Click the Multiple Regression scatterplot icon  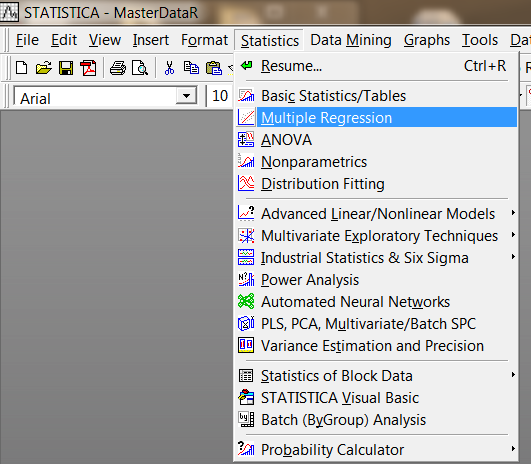coord(246,117)
